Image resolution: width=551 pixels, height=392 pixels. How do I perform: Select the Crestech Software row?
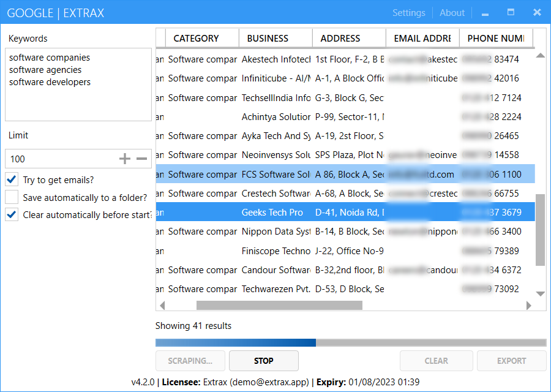click(345, 193)
